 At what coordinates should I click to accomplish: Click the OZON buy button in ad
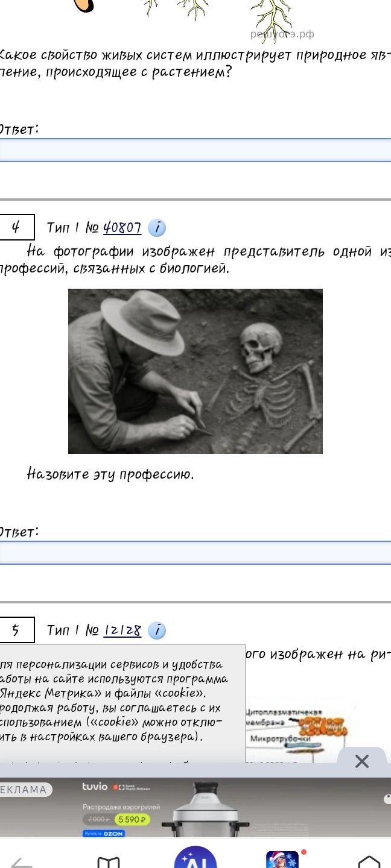click(103, 834)
